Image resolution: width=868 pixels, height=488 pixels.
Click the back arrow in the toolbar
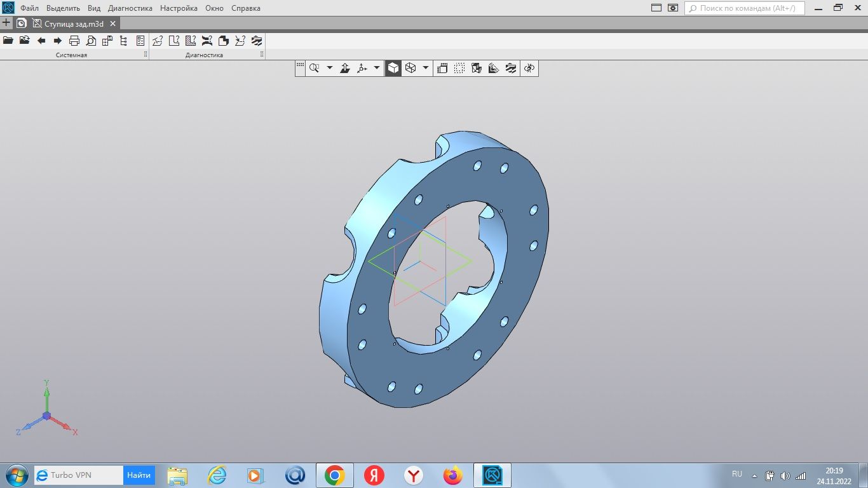coord(41,41)
